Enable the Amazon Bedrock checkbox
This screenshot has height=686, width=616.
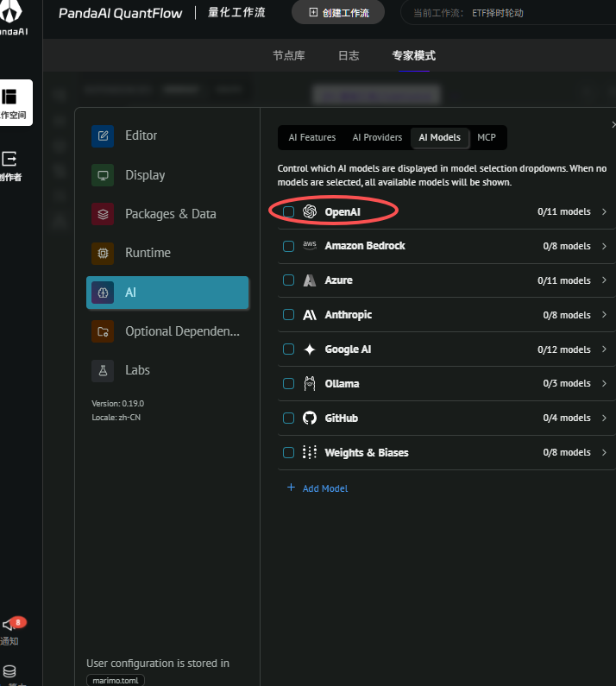pyautogui.click(x=289, y=246)
